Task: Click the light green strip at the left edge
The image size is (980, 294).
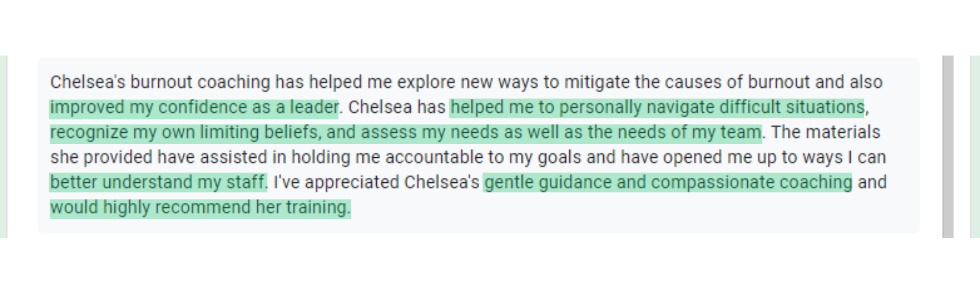Action: (3, 147)
